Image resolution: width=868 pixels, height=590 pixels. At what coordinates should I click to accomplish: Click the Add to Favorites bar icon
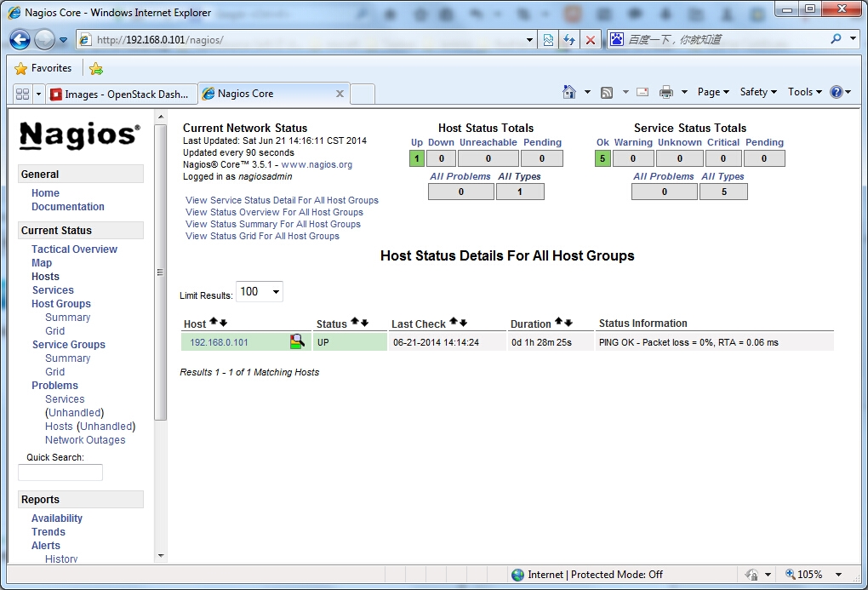[96, 69]
